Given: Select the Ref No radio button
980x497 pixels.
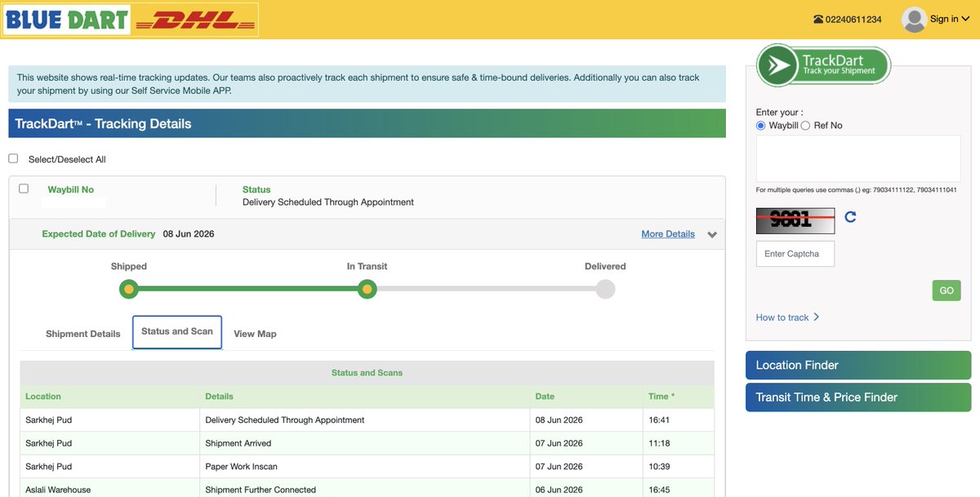Looking at the screenshot, I should (805, 126).
